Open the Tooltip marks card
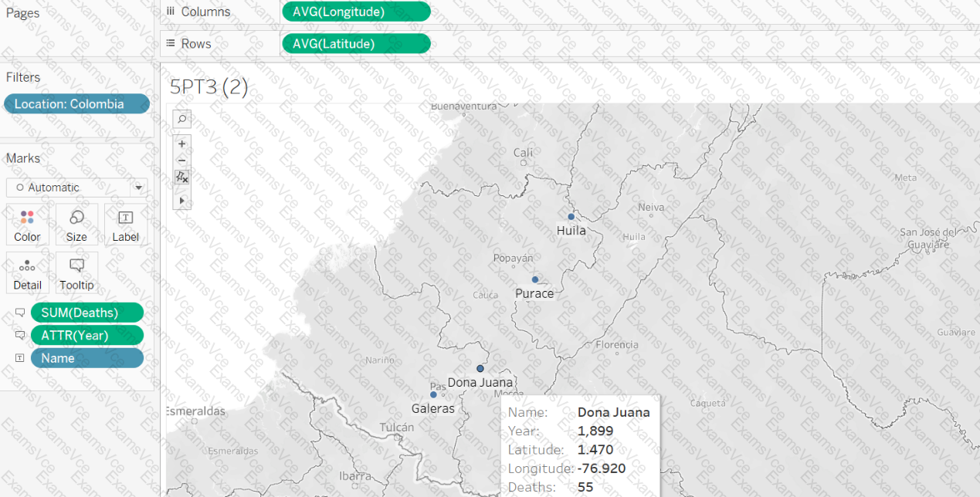Screen dimensions: 980x497 76,272
